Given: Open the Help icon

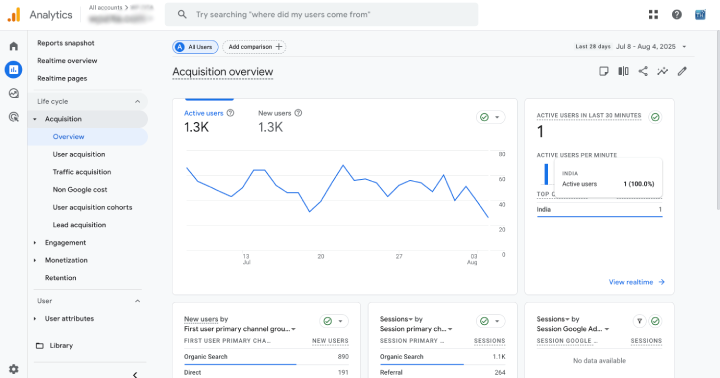Looking at the screenshot, I should (676, 15).
